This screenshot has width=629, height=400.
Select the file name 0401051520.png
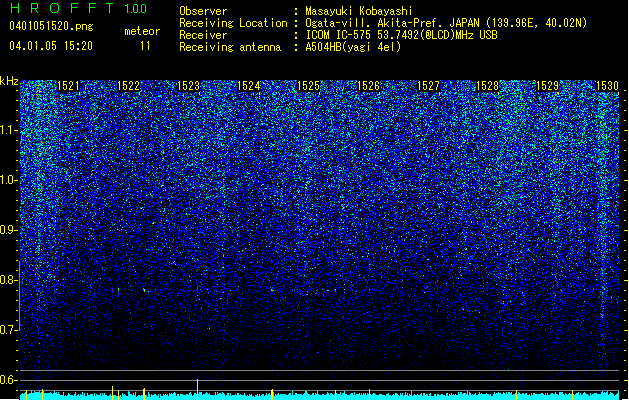[x=51, y=26]
